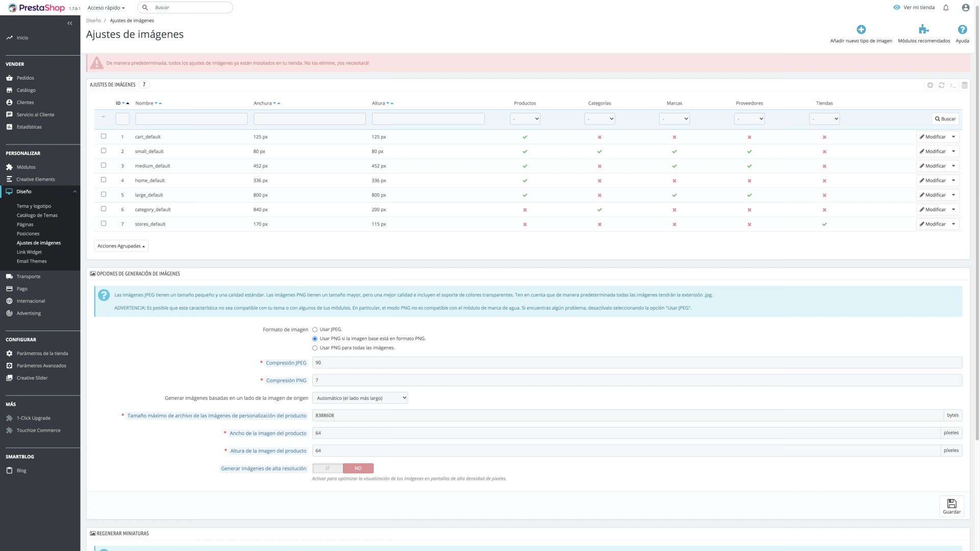Open the 'Ver mi tienda' link
This screenshot has width=980, height=551.
(x=918, y=8)
